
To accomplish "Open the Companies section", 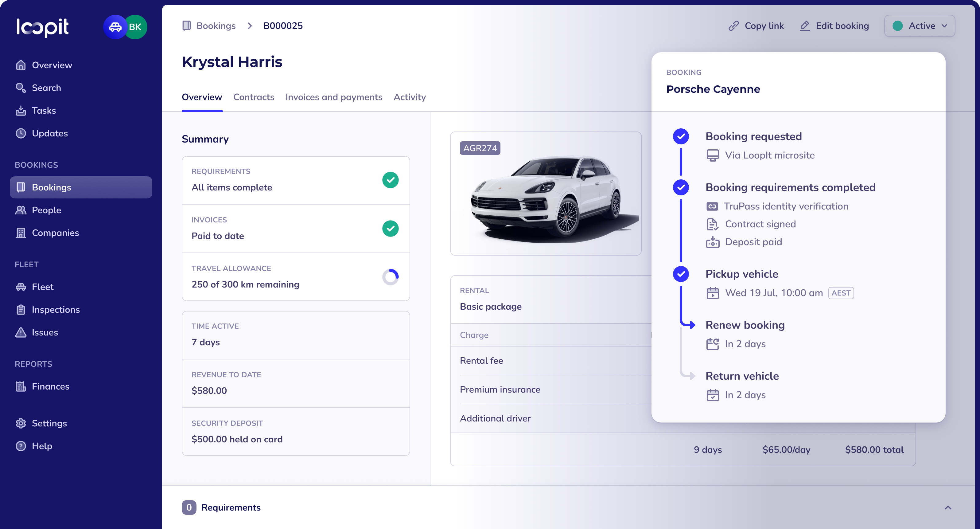I will 21,233.
